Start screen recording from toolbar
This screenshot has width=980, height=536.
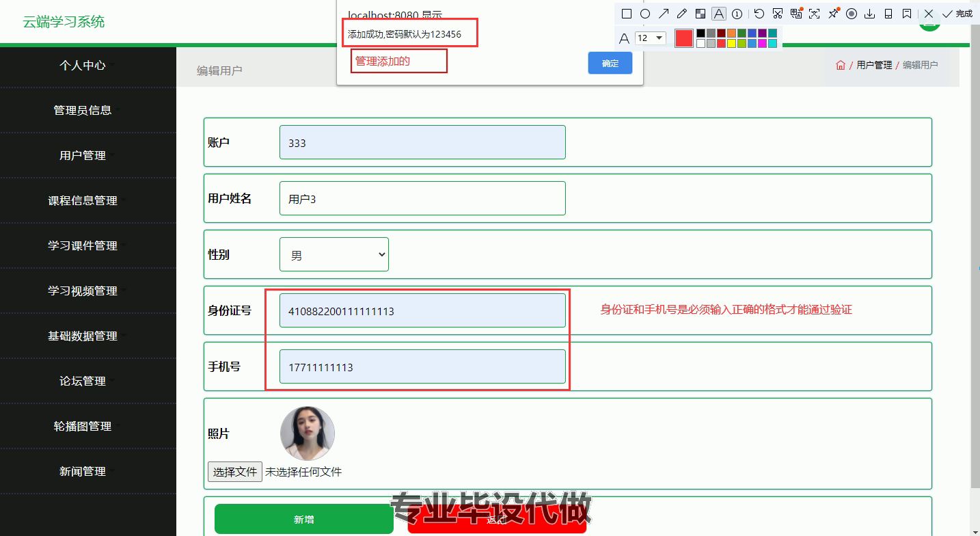pos(852,14)
